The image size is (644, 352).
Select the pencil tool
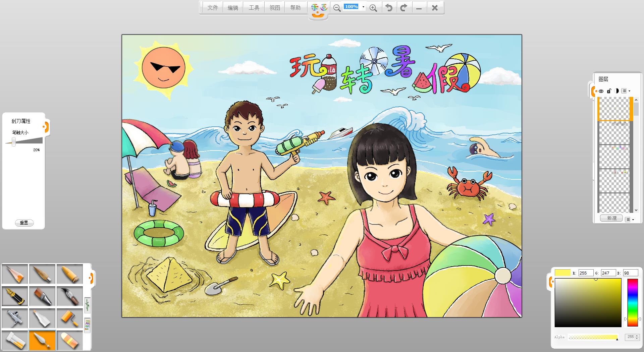point(15,274)
